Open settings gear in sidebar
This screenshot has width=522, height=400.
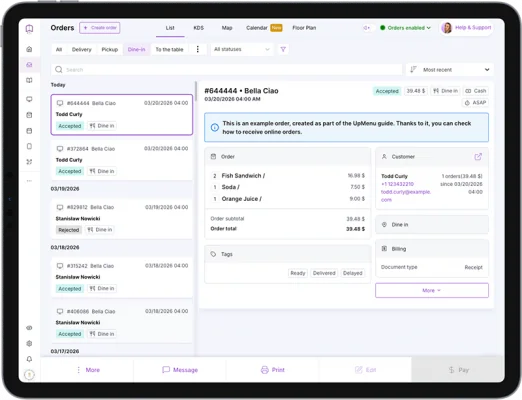tap(29, 343)
